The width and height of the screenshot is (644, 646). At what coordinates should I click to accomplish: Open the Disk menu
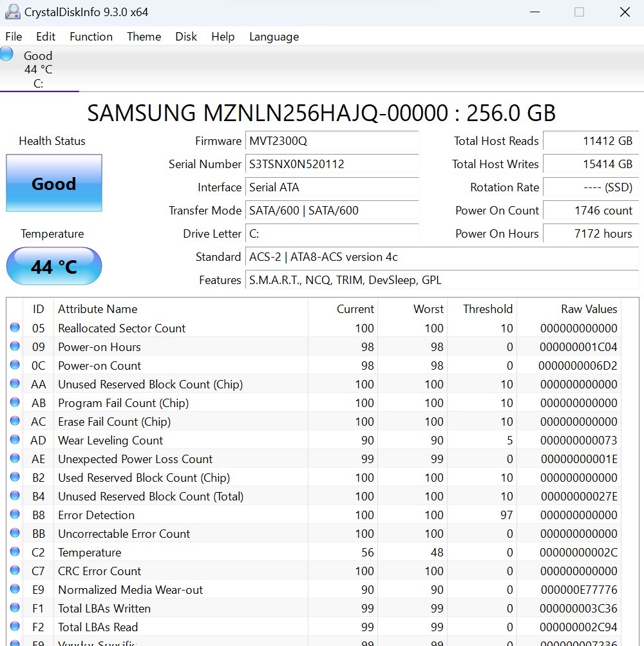tap(186, 37)
